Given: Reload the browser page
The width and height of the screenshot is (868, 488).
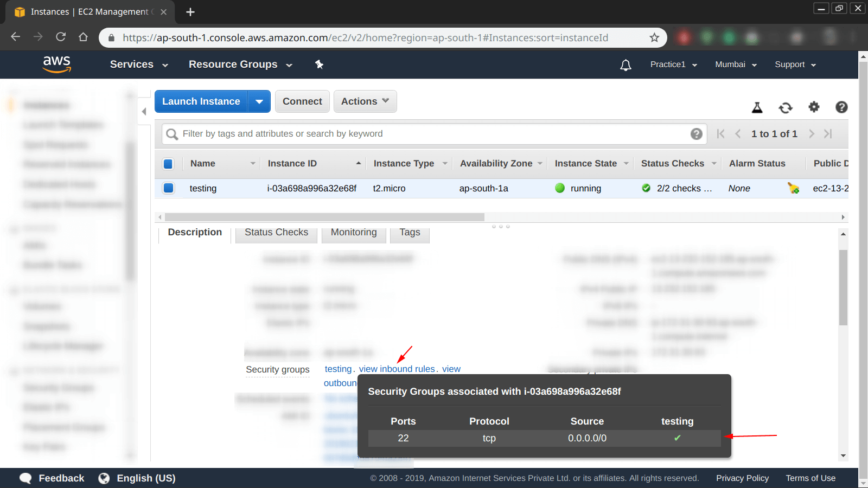Looking at the screenshot, I should click(61, 37).
